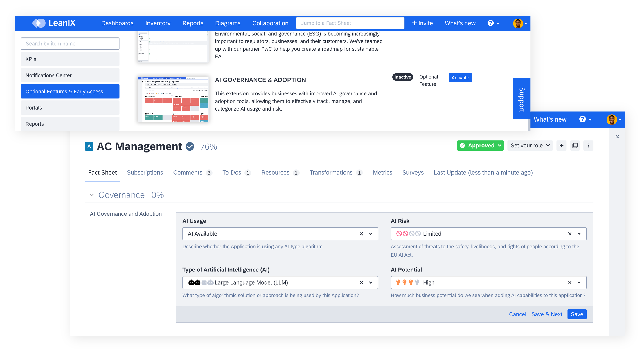Switch to the Metrics tab
Viewport: 644px width, 355px height.
[x=382, y=172]
